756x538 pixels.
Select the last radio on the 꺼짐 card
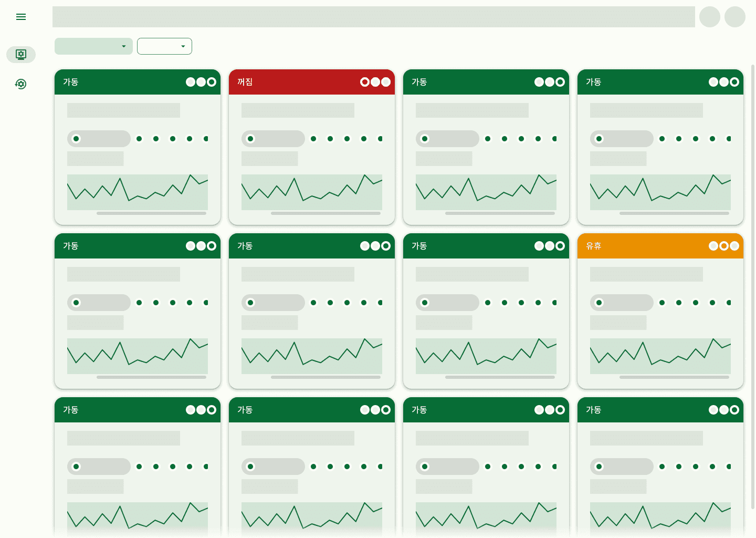tap(386, 82)
